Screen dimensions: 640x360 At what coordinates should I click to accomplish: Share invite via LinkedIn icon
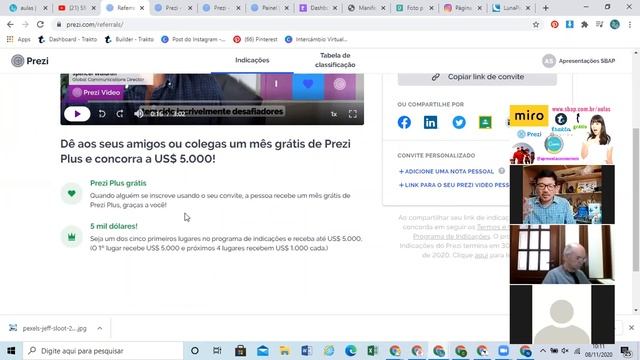tap(431, 122)
